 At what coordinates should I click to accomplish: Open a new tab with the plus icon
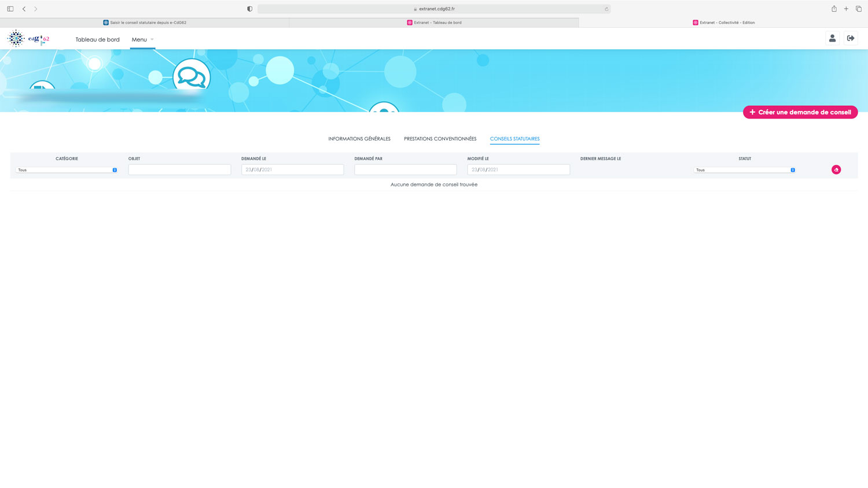coord(846,9)
